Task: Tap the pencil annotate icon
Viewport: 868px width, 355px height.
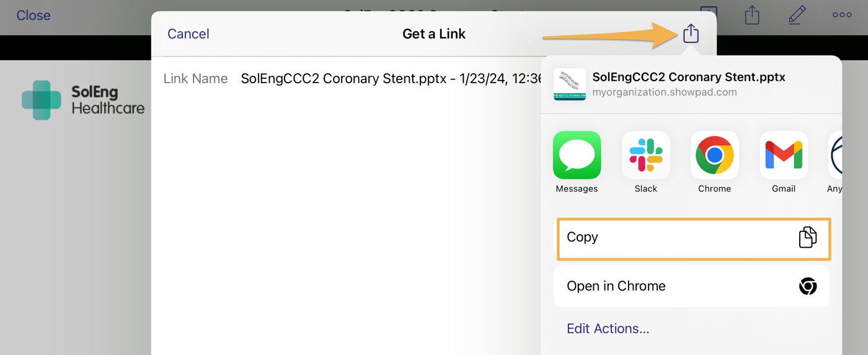Action: coord(797,15)
